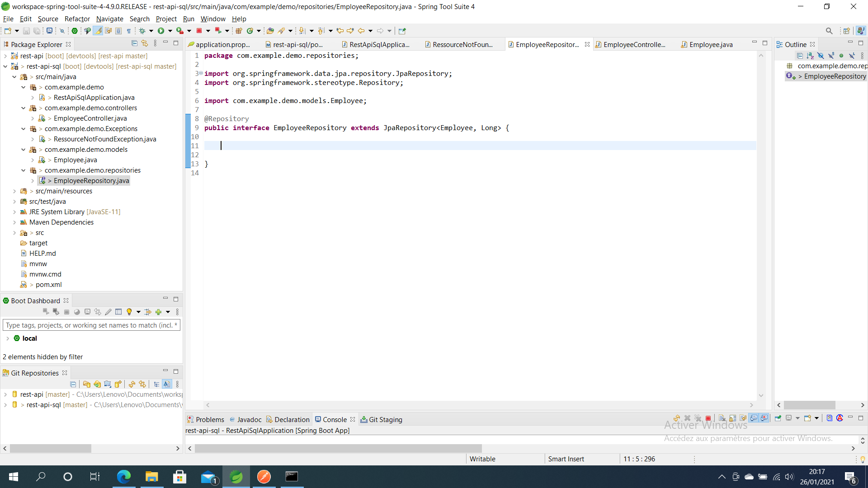Switch to EmployeeController editor tab

634,44
